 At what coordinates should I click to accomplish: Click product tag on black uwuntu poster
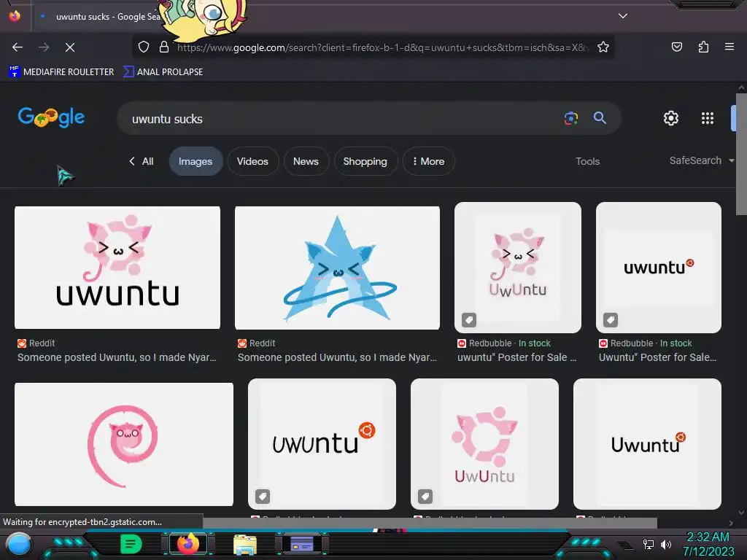click(x=611, y=320)
